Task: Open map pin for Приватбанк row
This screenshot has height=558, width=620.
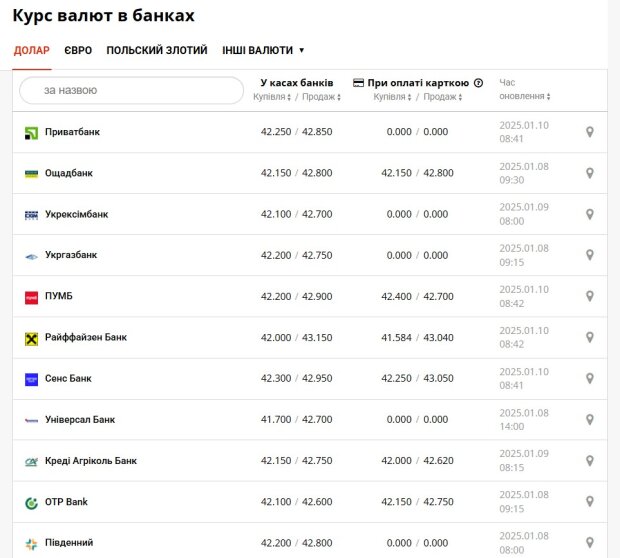Action: pyautogui.click(x=590, y=132)
